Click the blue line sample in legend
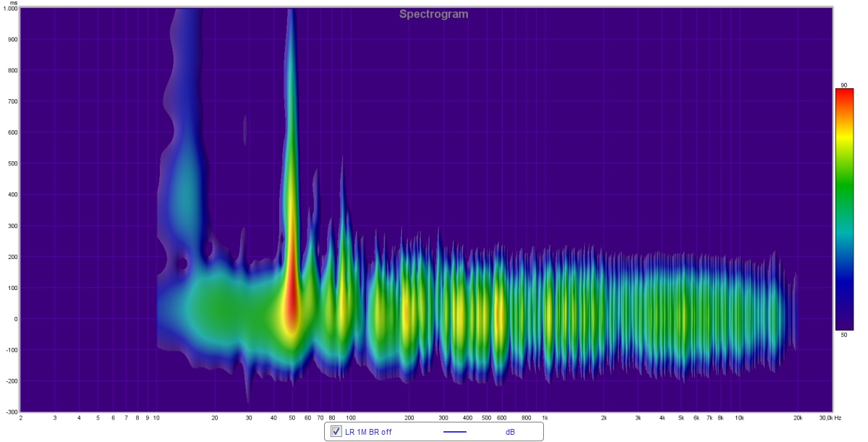The height and width of the screenshot is (442, 868). [x=454, y=432]
